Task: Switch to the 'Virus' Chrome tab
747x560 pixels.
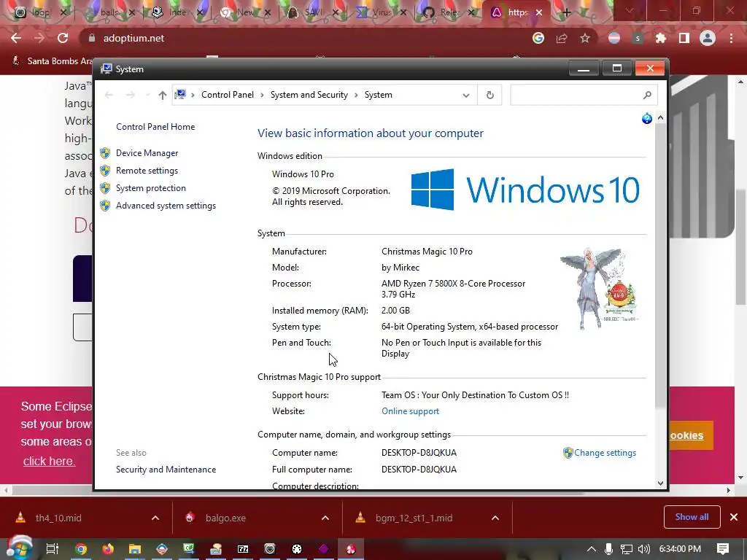Action: tap(381, 12)
